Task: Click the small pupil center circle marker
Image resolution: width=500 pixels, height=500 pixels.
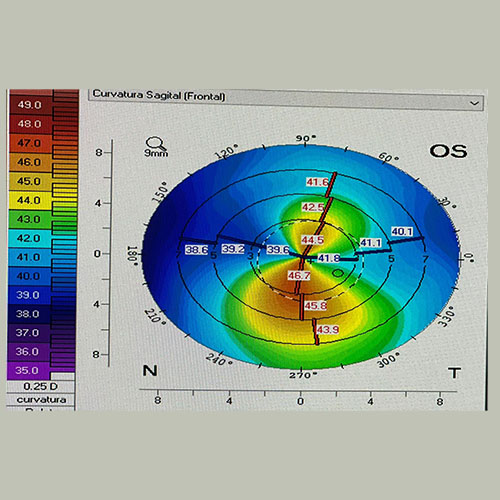Action: [x=338, y=273]
